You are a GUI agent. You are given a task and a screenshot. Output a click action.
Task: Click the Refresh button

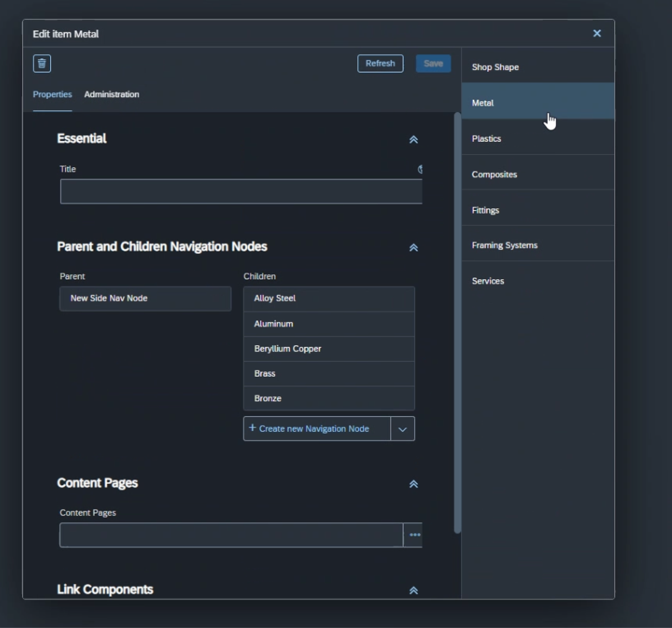(380, 63)
